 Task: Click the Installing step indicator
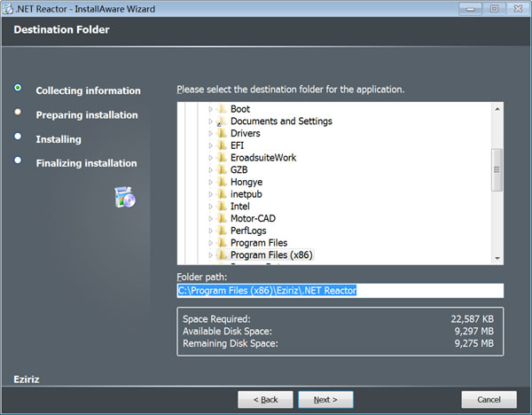(x=18, y=137)
